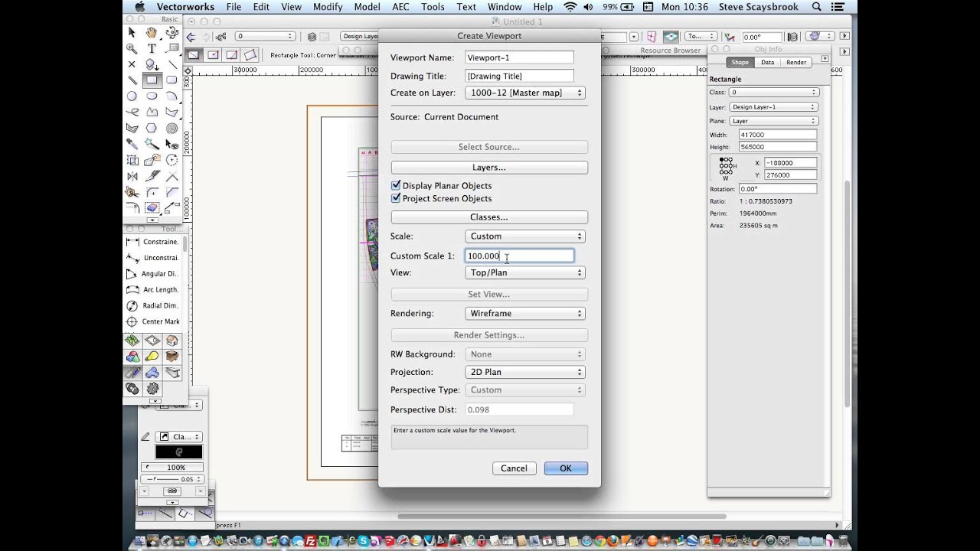Open the Modify menu
Screen dimensions: 980x551
[328, 7]
